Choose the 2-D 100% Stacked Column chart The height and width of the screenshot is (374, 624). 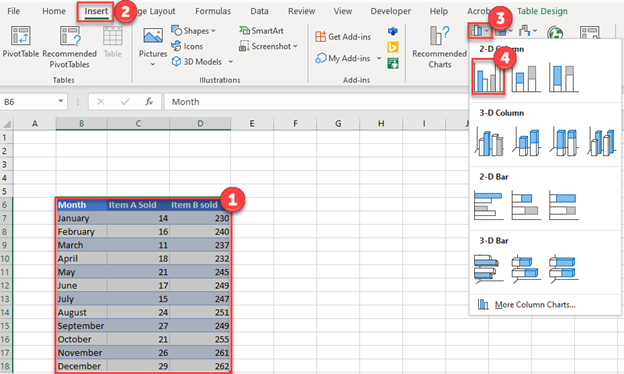(x=563, y=78)
